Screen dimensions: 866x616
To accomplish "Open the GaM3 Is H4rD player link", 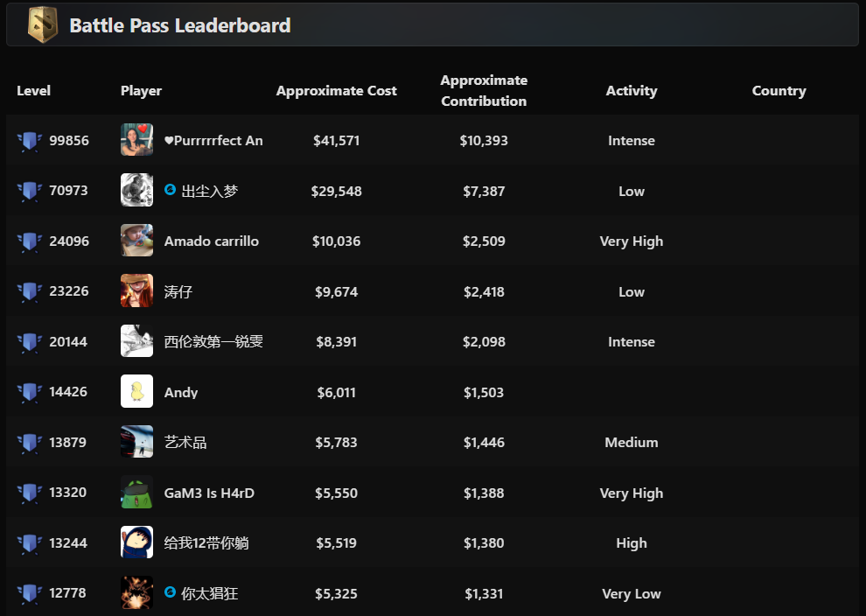I will coord(209,493).
